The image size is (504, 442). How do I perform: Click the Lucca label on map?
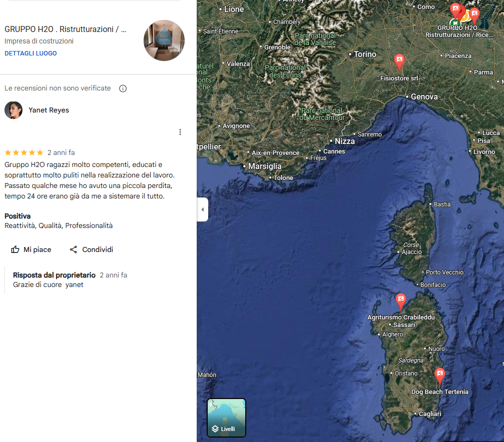[x=491, y=132]
